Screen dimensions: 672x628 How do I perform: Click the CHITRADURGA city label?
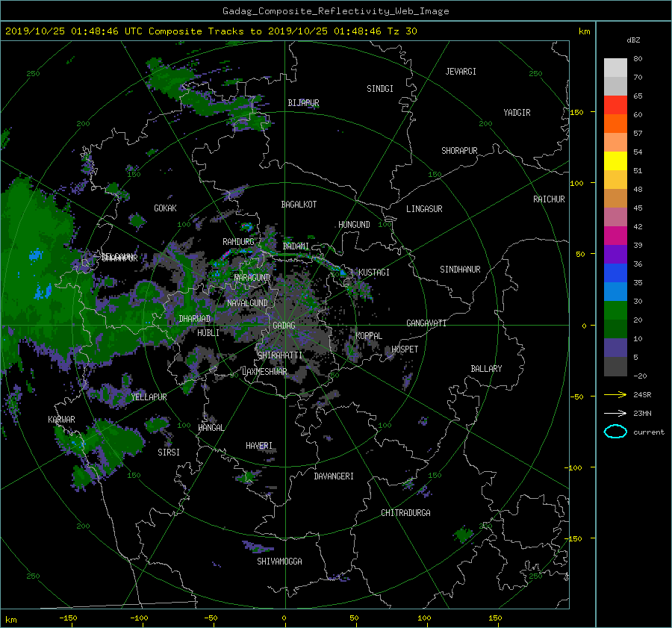(406, 513)
